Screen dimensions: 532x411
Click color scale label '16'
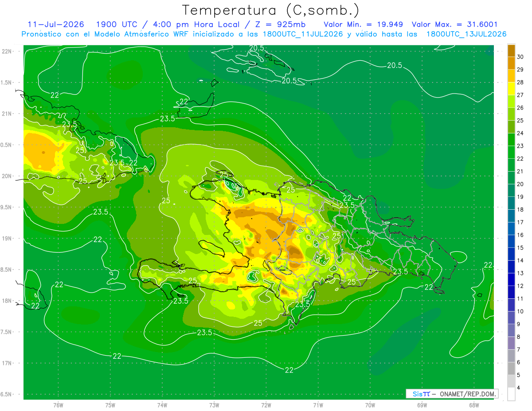(x=521, y=235)
